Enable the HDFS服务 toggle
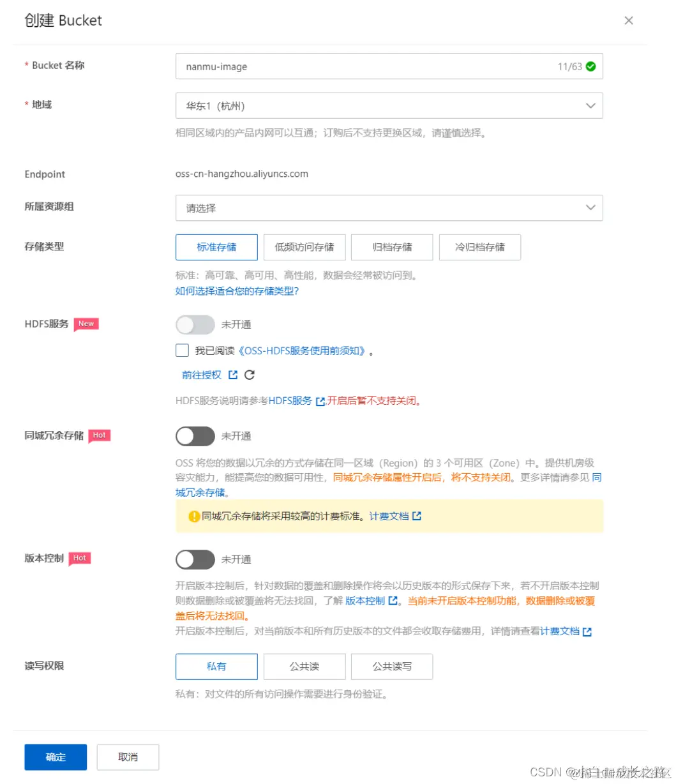The width and height of the screenshot is (676, 784). [195, 324]
